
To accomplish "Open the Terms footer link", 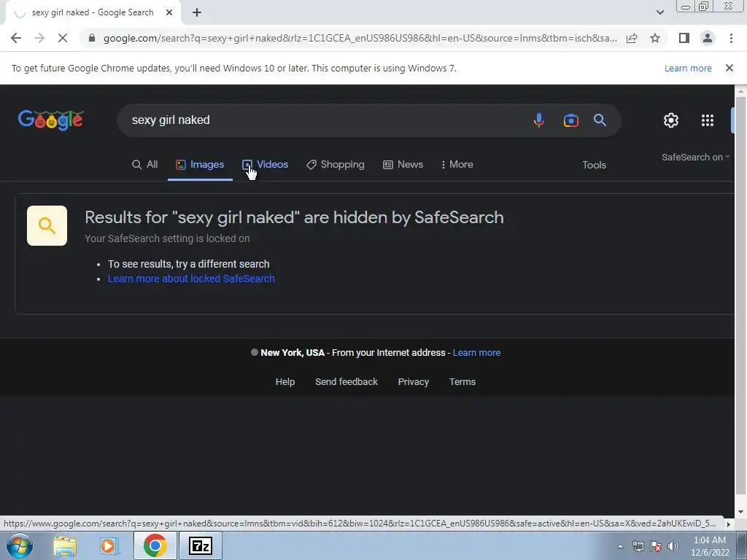I will point(462,382).
